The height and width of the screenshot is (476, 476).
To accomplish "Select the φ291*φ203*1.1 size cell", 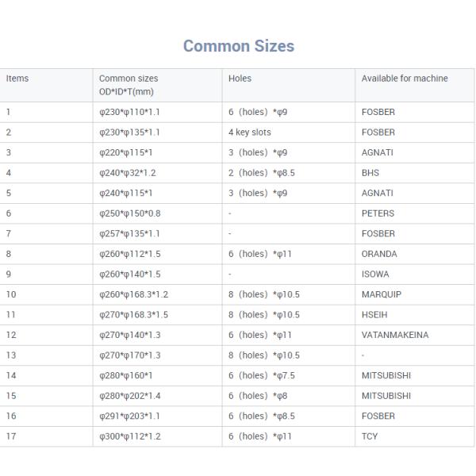I will coord(131,416).
